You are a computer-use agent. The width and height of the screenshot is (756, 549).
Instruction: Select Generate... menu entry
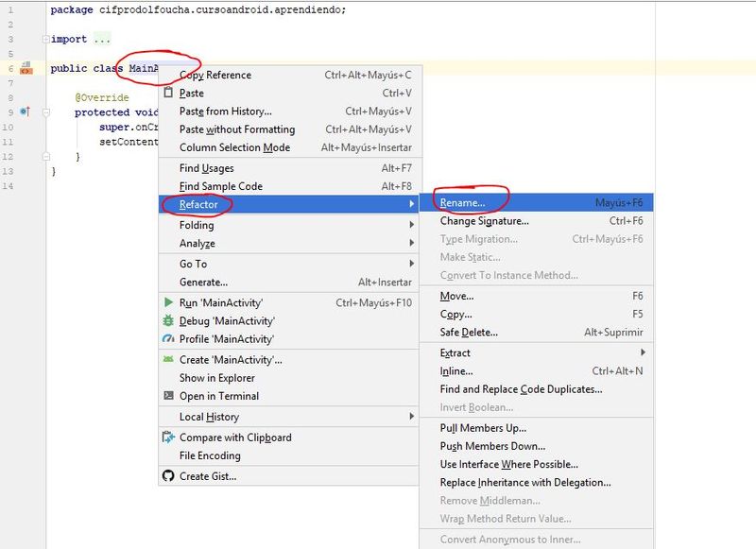289,282
